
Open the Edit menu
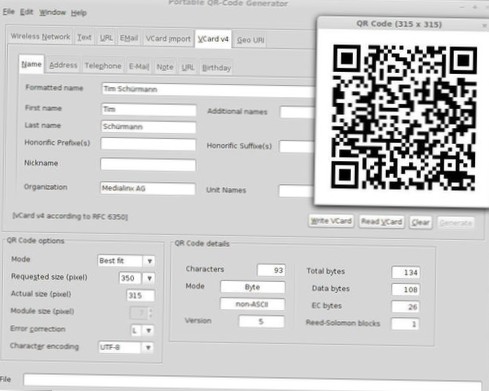26,12
